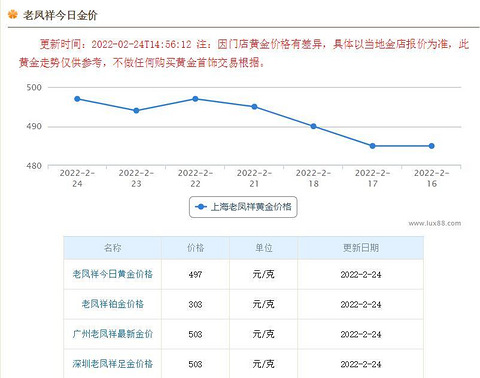Screen dimensions: 480x378
Task: Open the 深圳老凤祥足金价格 link
Action: click(113, 364)
